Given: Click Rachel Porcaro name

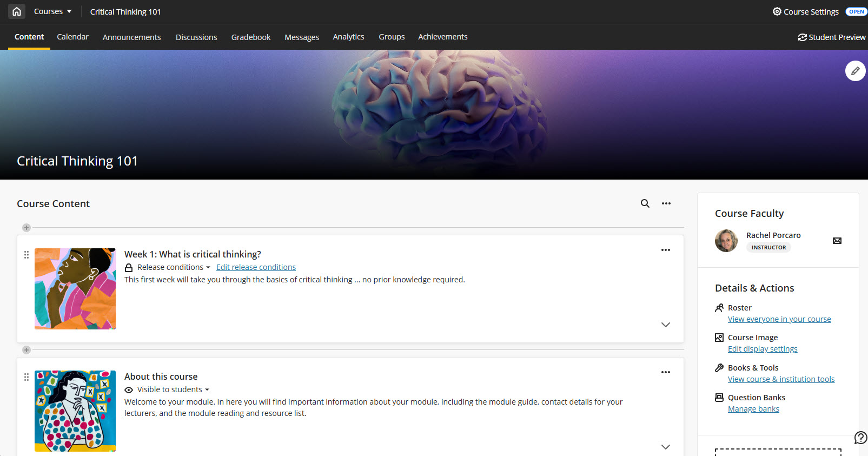Looking at the screenshot, I should coord(773,235).
